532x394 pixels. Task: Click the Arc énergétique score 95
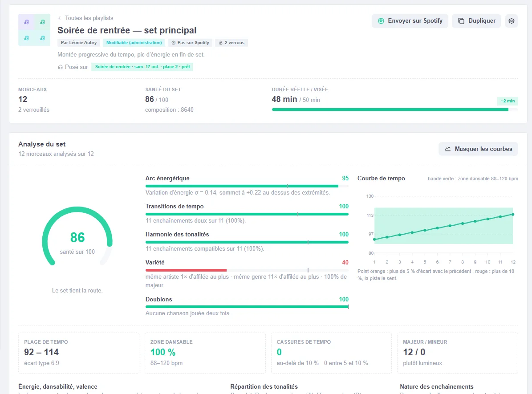click(x=345, y=178)
